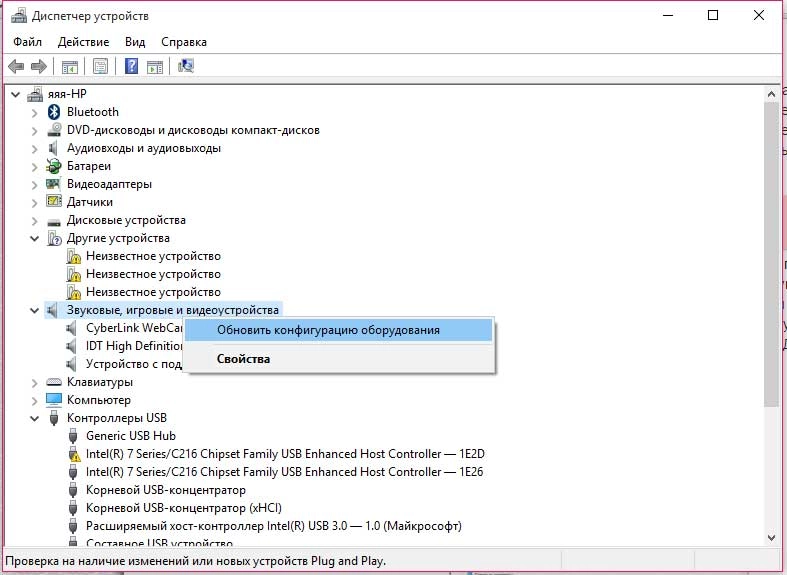Viewport: 787px width, 575px height.
Task: Choose Свойства in the context menu
Action: click(x=243, y=358)
